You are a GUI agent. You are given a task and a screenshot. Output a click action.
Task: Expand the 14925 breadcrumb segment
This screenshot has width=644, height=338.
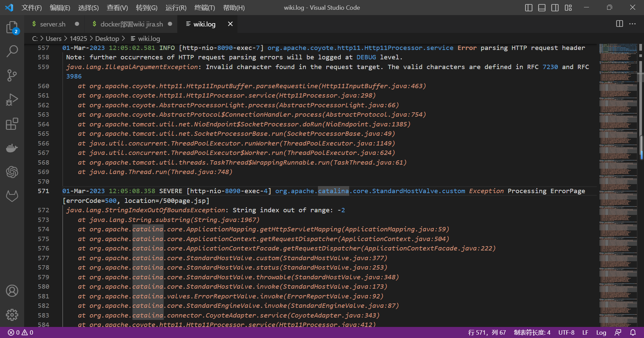click(78, 39)
